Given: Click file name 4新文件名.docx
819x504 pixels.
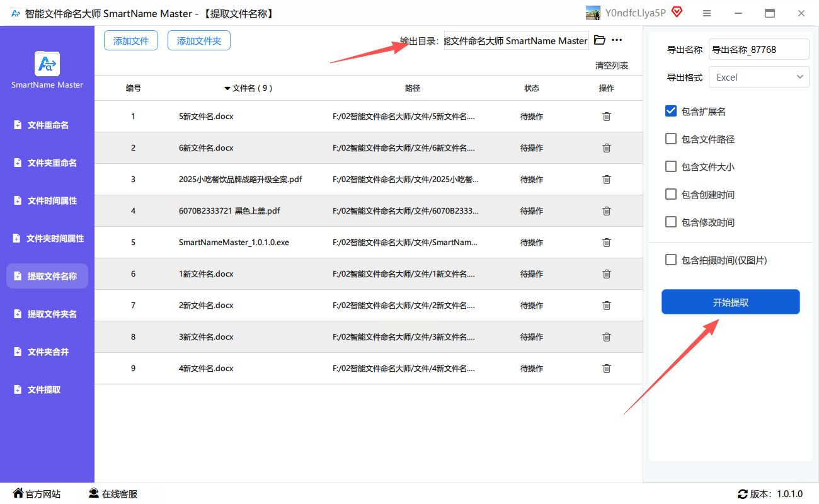Looking at the screenshot, I should (206, 369).
